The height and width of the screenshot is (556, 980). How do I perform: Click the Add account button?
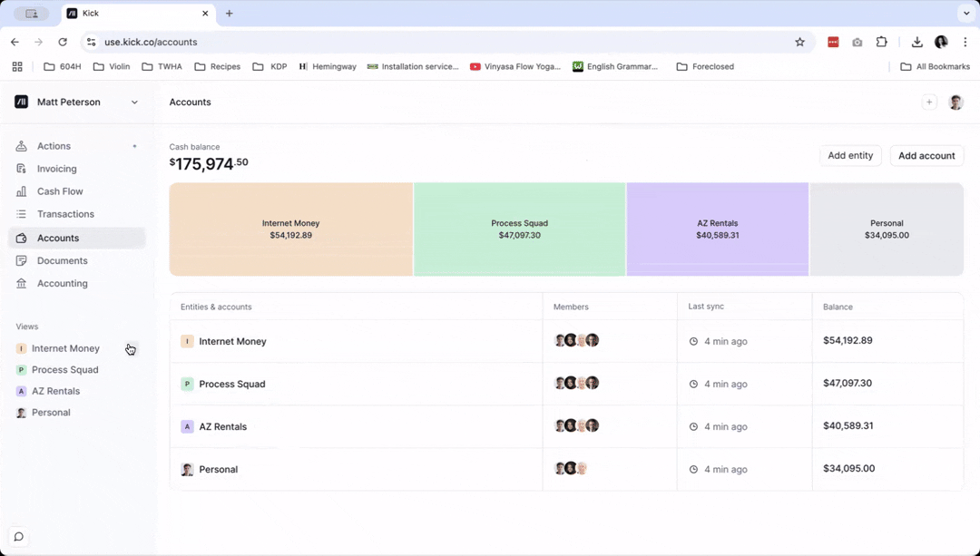coord(926,155)
